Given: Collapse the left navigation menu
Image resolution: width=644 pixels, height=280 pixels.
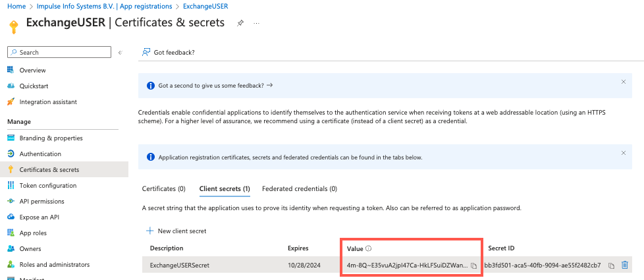Looking at the screenshot, I should coord(121,53).
